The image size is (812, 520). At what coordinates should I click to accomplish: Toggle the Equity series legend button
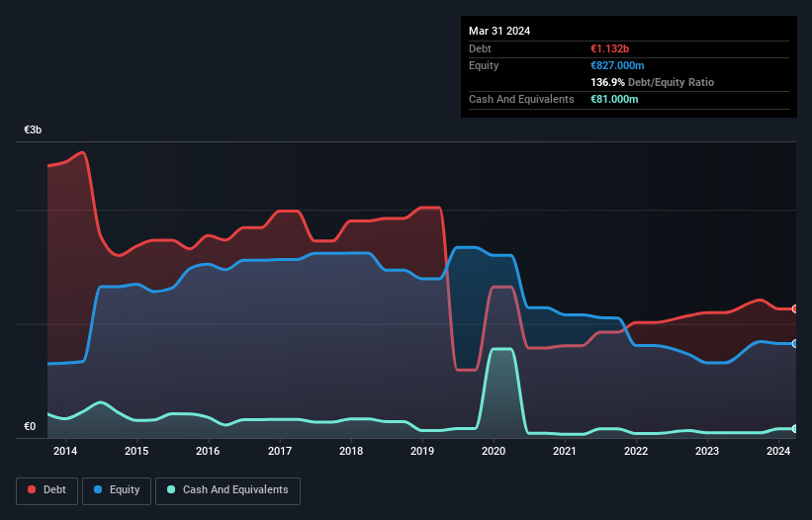pos(117,490)
